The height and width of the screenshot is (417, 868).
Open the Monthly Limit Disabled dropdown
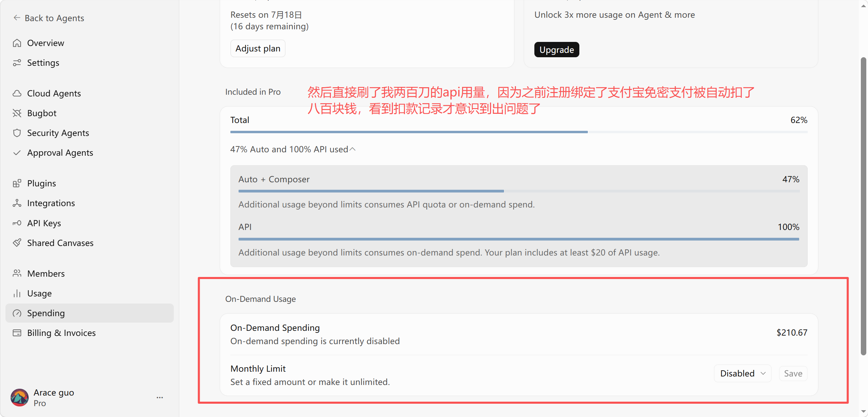click(x=743, y=373)
